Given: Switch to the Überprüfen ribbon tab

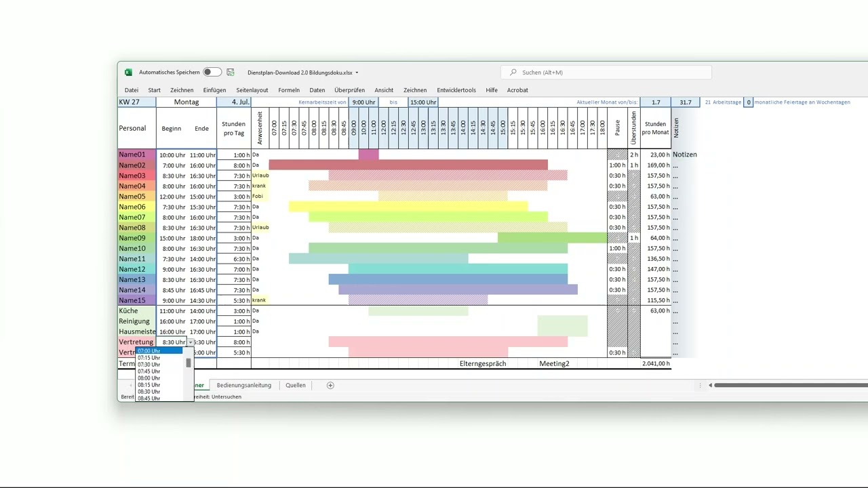Looking at the screenshot, I should tap(350, 90).
